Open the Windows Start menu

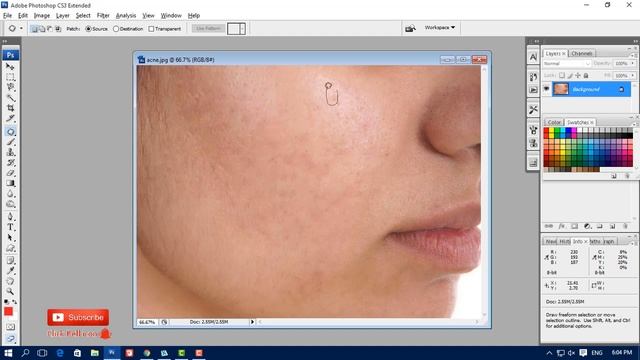pos(8,353)
